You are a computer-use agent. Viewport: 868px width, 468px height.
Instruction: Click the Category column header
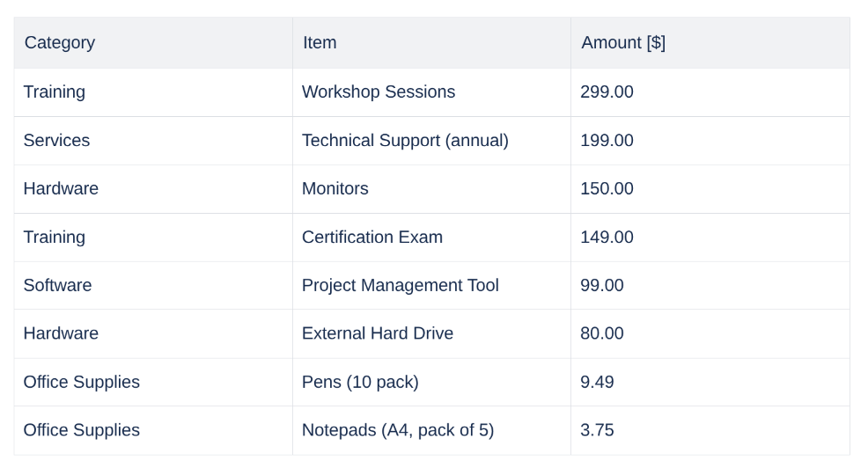60,43
